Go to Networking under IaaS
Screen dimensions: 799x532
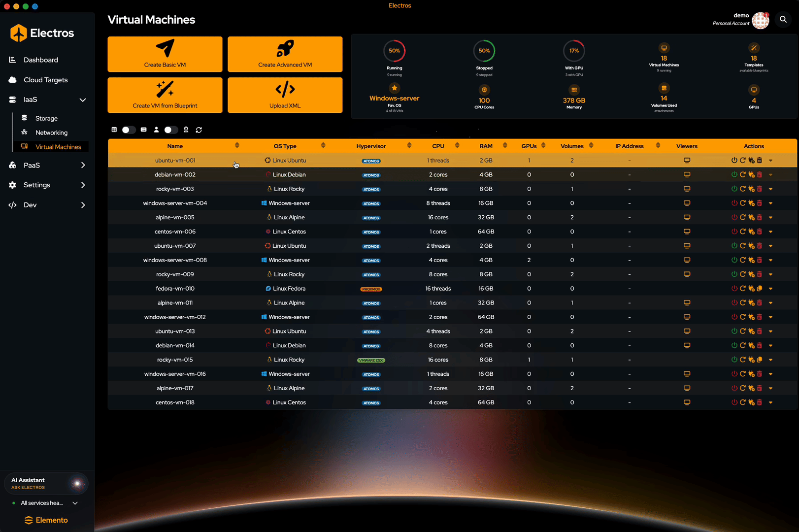(51, 133)
